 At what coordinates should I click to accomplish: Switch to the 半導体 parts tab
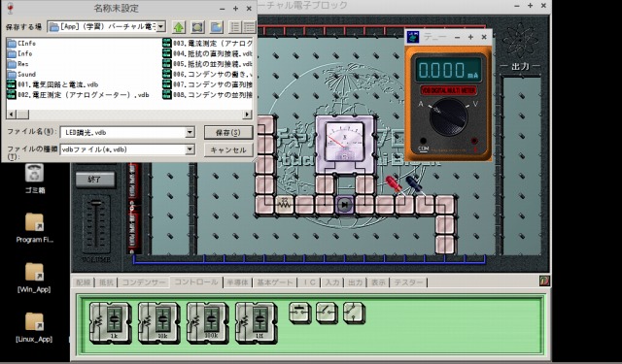238,282
